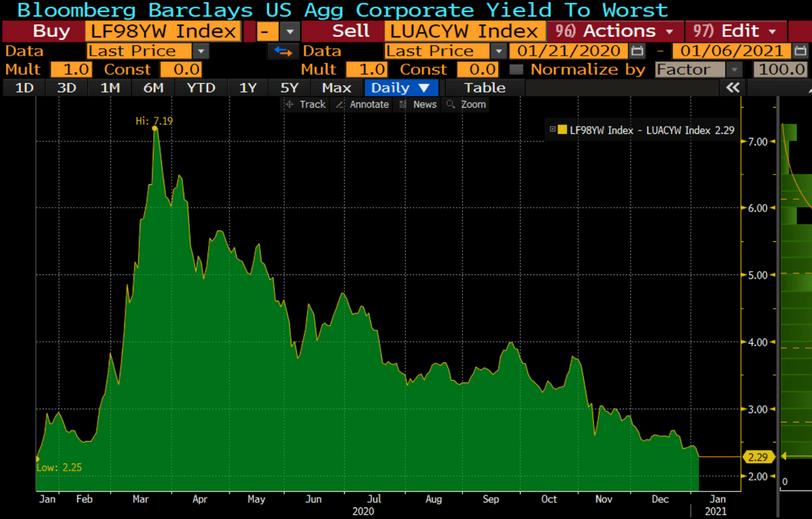Screen dimensions: 812x519
Task: Toggle the Normalize by checkbox
Action: coord(516,69)
